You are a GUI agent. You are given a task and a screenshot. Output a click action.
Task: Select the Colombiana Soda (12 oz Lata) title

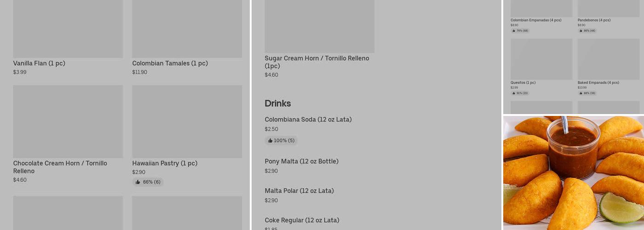tap(308, 120)
